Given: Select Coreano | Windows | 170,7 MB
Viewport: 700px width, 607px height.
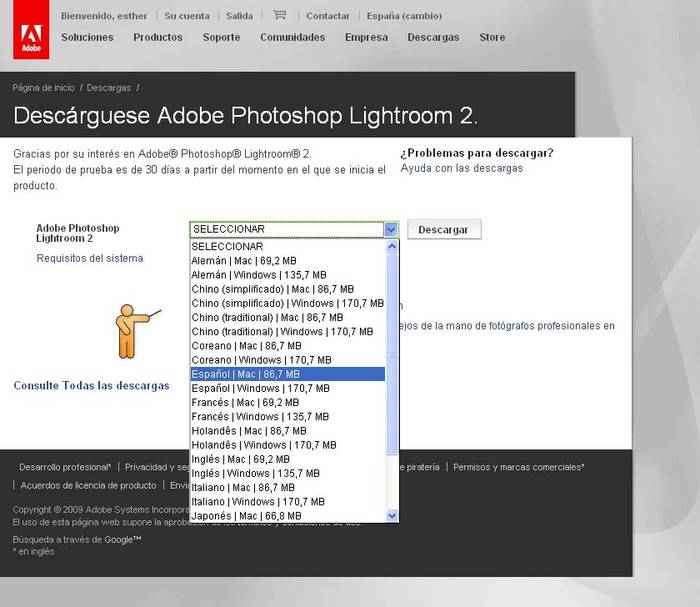Looking at the screenshot, I should (x=288, y=360).
